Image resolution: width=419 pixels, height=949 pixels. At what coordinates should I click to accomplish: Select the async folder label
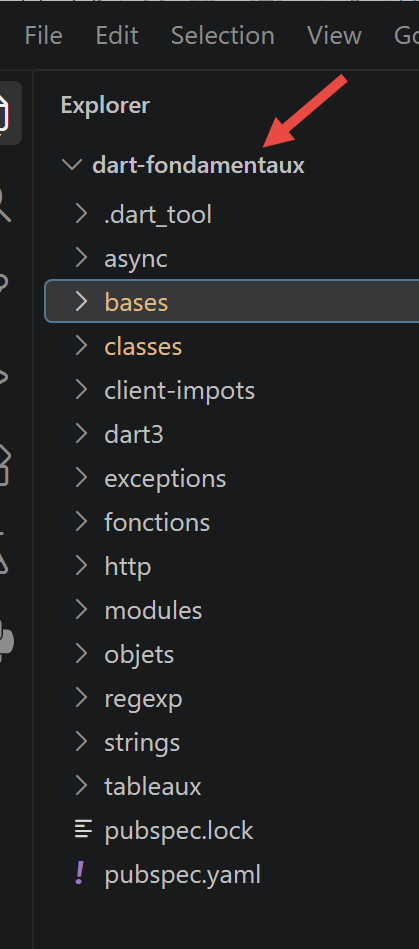136,259
